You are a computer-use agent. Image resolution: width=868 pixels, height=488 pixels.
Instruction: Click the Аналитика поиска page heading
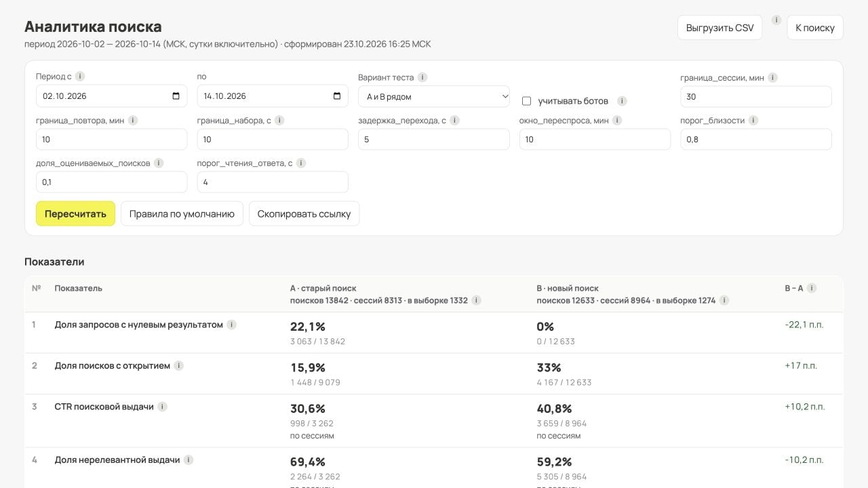click(x=93, y=26)
